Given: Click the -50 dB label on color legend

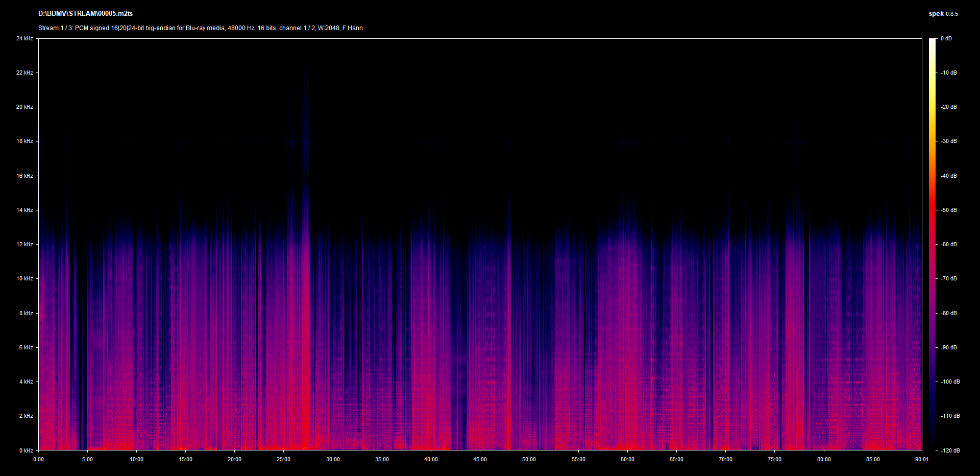Looking at the screenshot, I should pos(949,210).
